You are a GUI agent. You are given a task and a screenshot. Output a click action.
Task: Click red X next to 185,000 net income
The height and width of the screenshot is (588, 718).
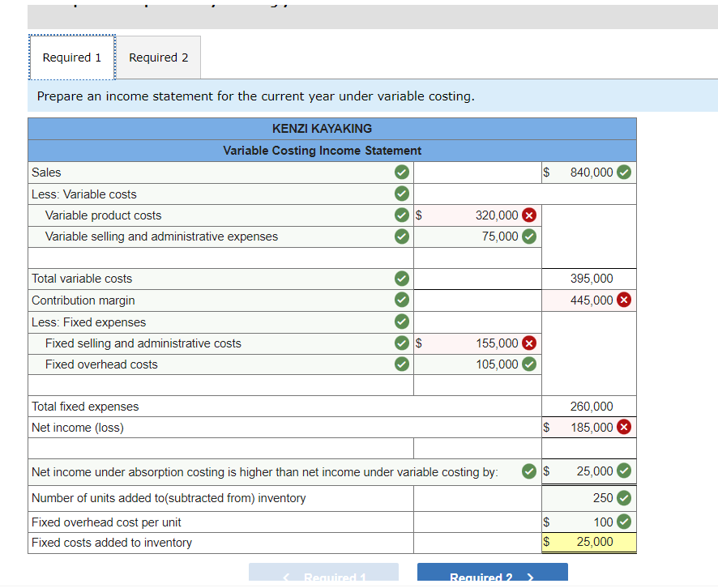pyautogui.click(x=624, y=427)
